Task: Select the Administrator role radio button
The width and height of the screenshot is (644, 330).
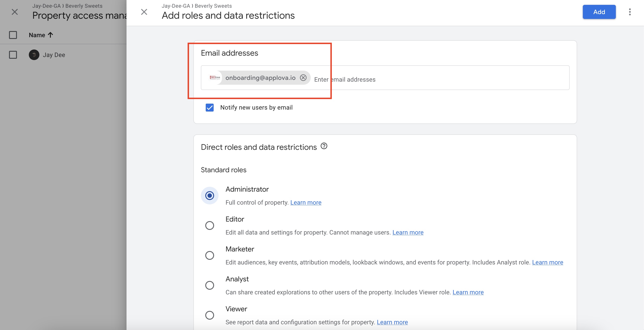Action: (209, 196)
